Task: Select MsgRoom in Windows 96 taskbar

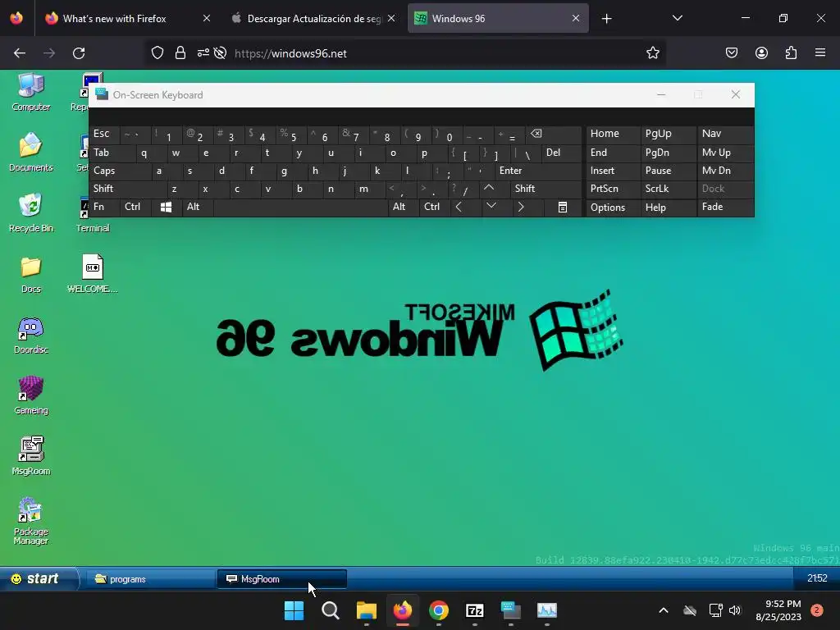Action: [x=282, y=579]
